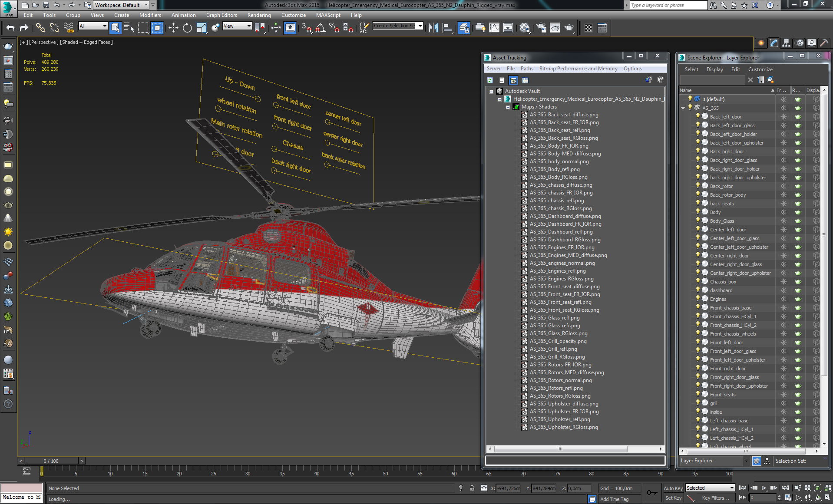Image resolution: width=833 pixels, height=504 pixels.
Task: Click the 0 / 100 time slider
Action: point(51,461)
